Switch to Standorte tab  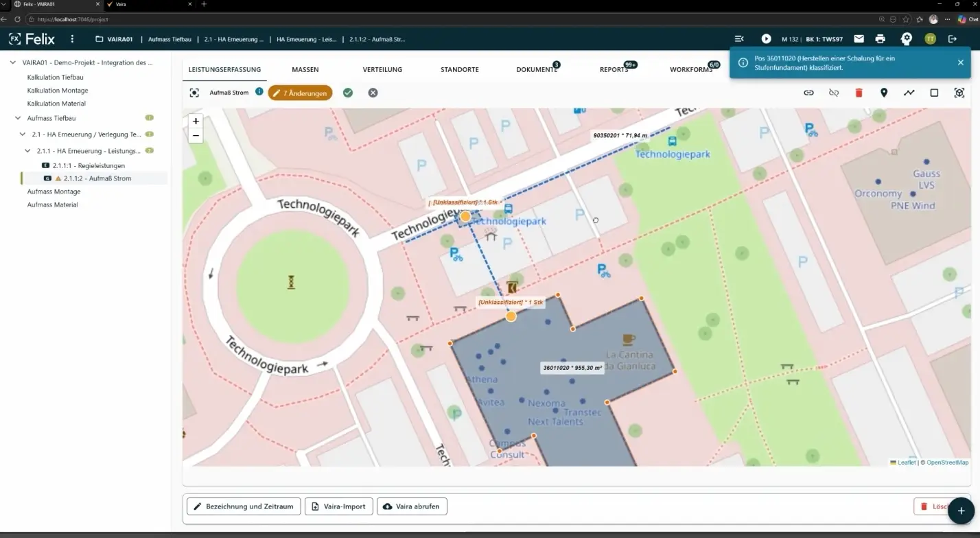[x=460, y=69]
